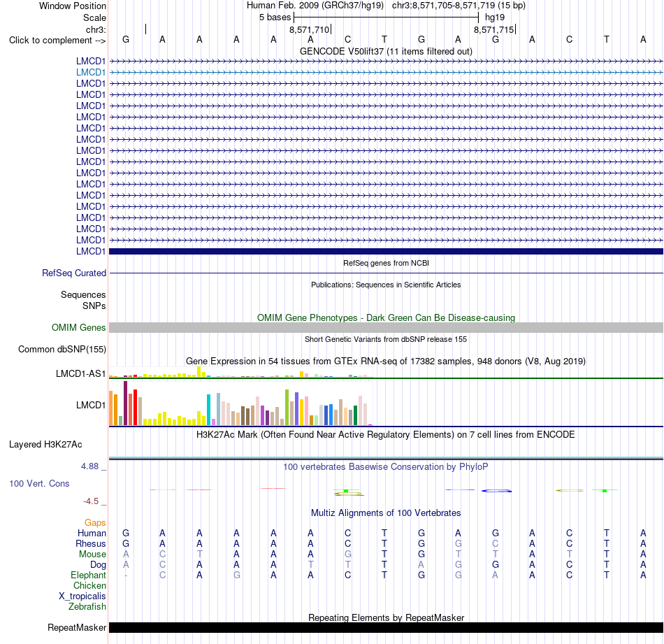The height and width of the screenshot is (644, 664).
Task: Click the Gaps label in Multiz track
Action: [x=95, y=522]
